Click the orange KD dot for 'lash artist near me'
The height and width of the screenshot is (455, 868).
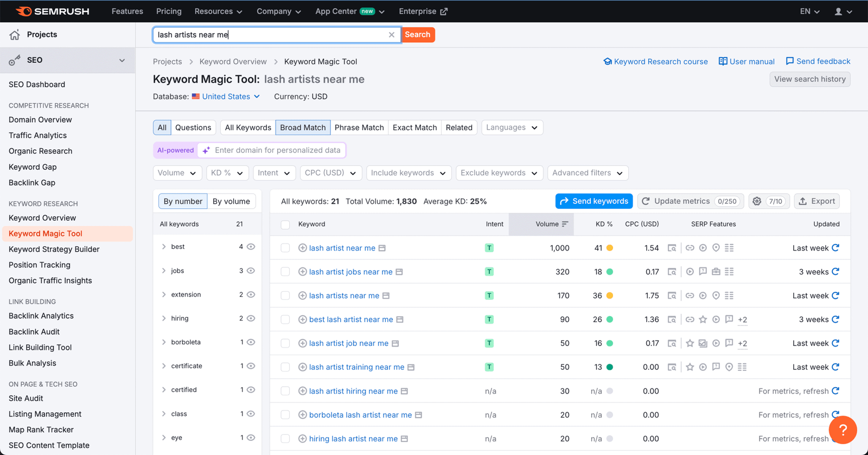coord(610,248)
